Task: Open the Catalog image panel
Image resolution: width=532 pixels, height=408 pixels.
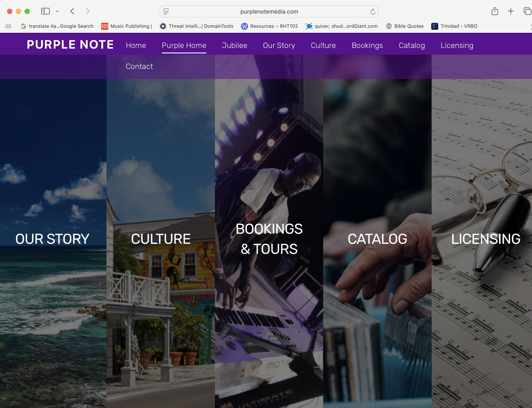Action: [x=377, y=239]
